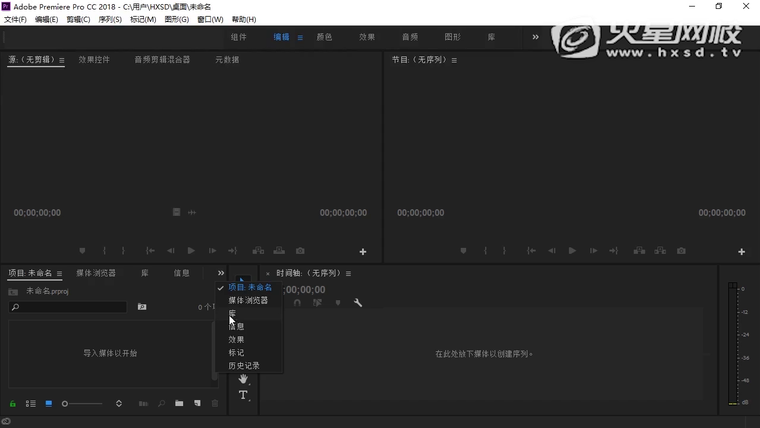Open the button editor in the Source monitor

tap(363, 252)
